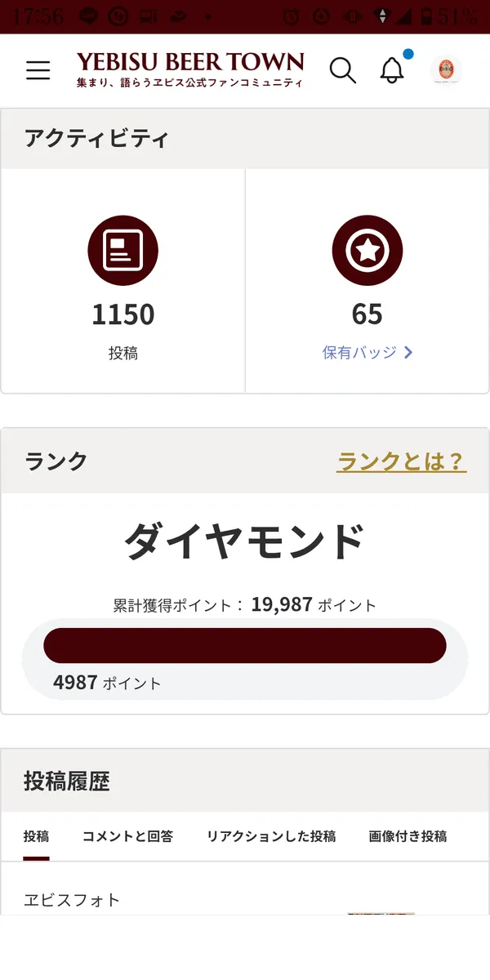Tap the star badge icon
490x980 pixels.
click(367, 251)
